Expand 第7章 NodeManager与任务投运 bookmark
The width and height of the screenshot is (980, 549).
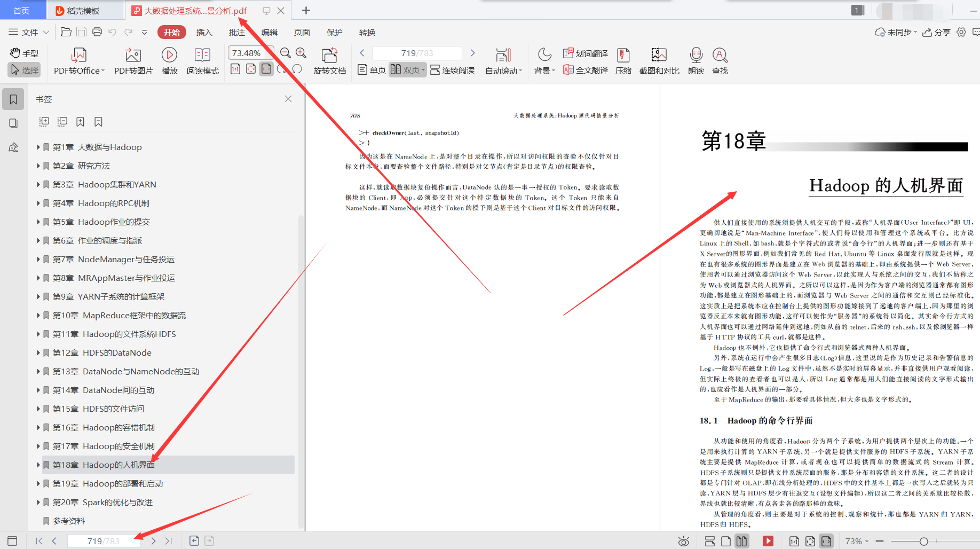(x=38, y=259)
